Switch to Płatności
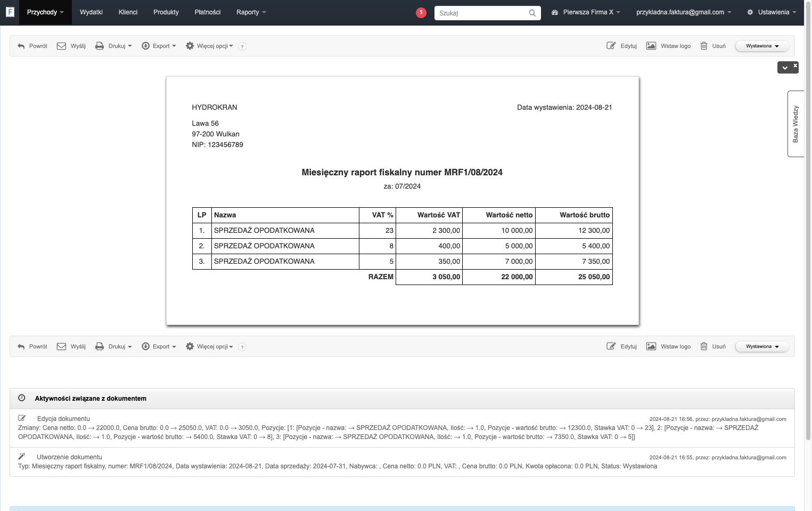812x511 pixels. coord(208,12)
